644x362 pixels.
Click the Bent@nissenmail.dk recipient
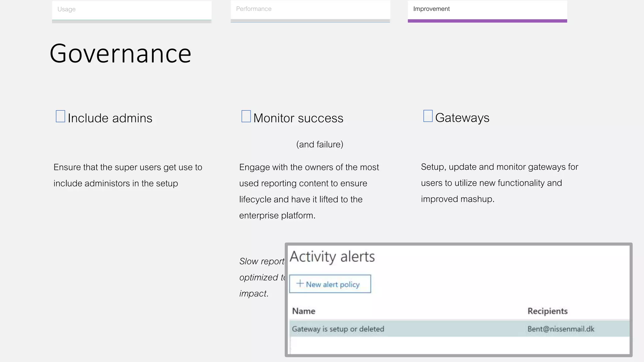click(x=561, y=329)
